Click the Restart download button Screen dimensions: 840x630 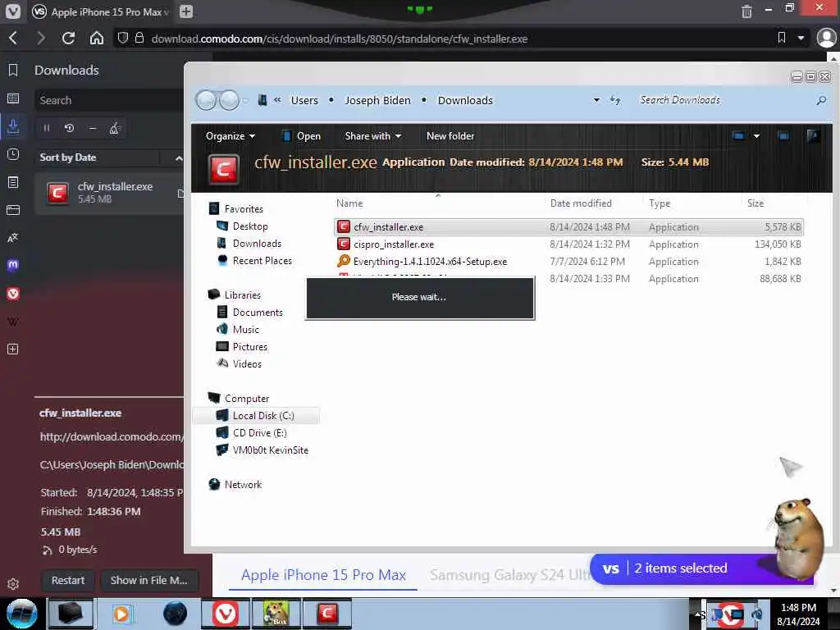(68, 580)
